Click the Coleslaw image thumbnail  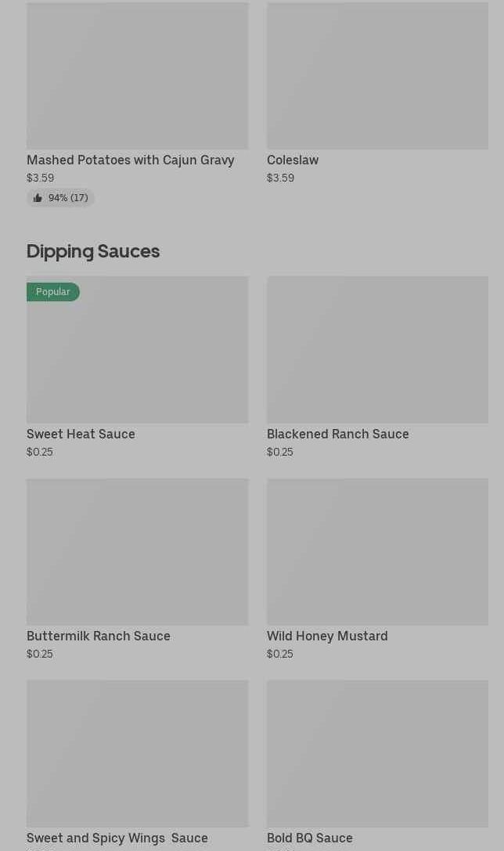[377, 75]
